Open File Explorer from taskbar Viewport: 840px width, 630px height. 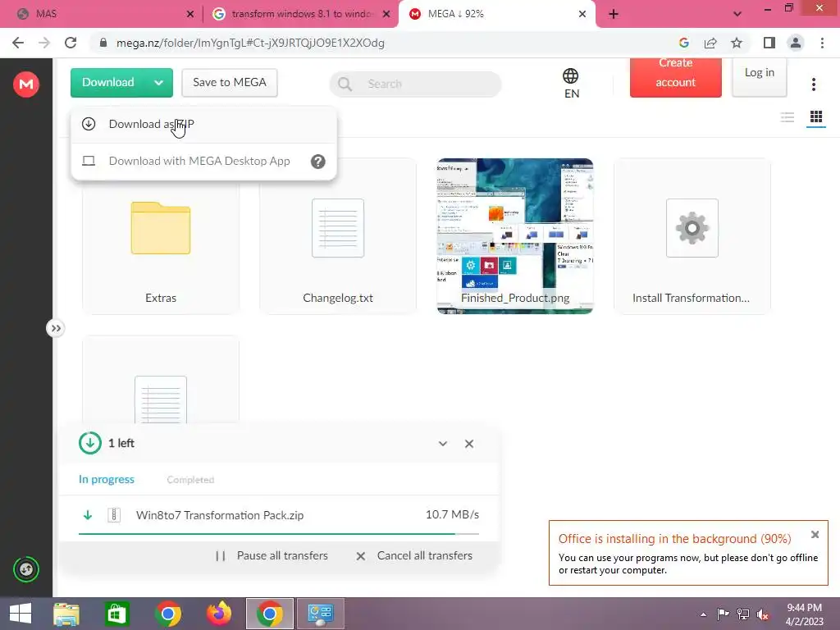(66, 614)
